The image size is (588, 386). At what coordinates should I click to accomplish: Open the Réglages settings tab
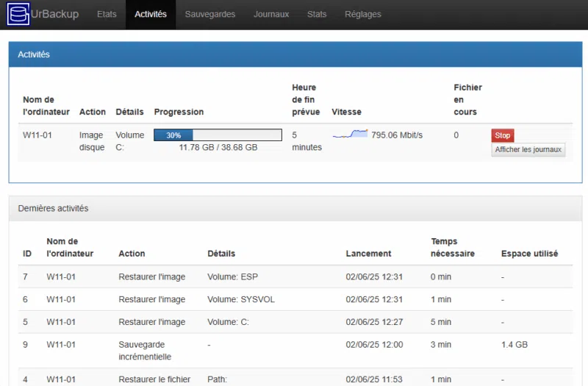(363, 14)
